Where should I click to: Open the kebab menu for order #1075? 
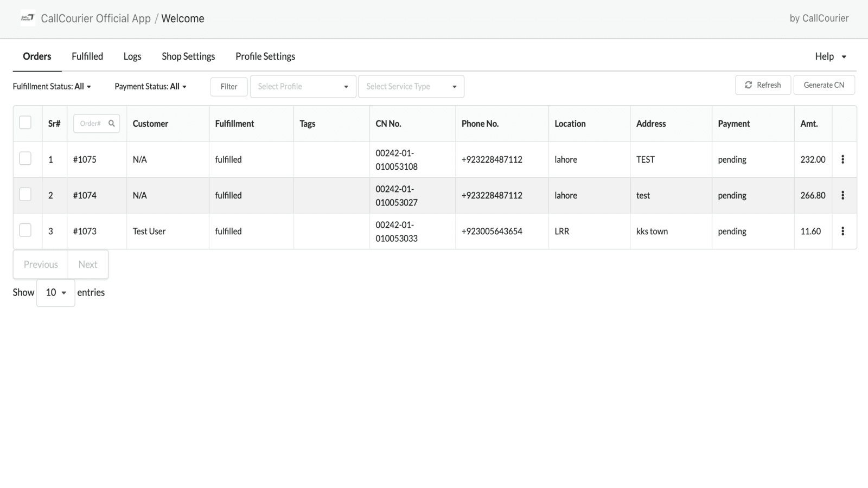click(844, 159)
